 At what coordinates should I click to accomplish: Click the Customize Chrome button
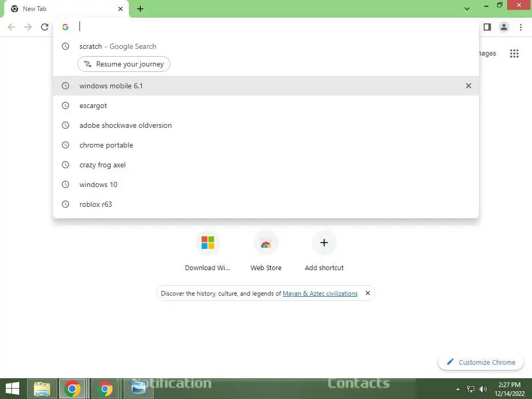tap(481, 362)
